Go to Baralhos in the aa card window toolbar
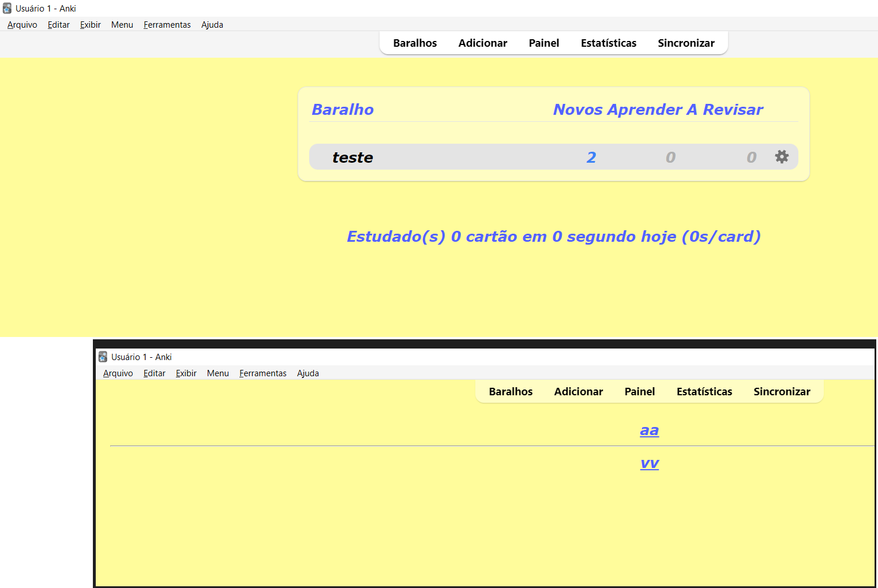Image resolution: width=878 pixels, height=588 pixels. (x=511, y=392)
